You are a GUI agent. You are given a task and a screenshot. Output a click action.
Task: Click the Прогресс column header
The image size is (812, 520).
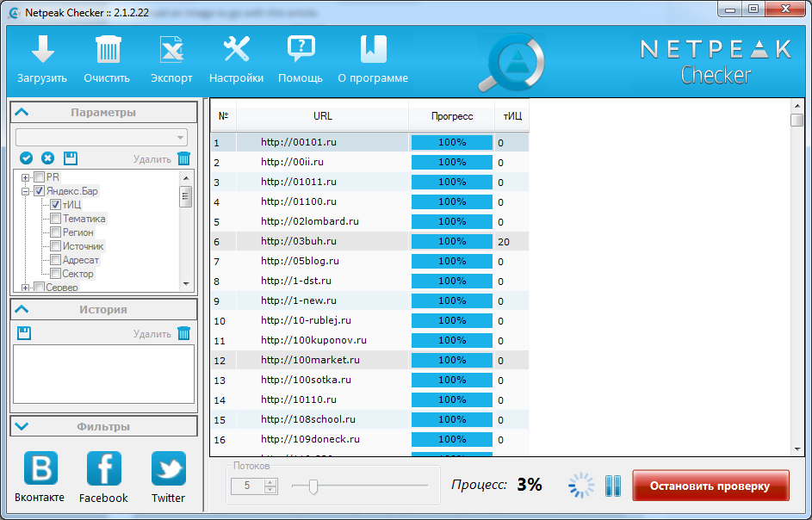coord(452,115)
